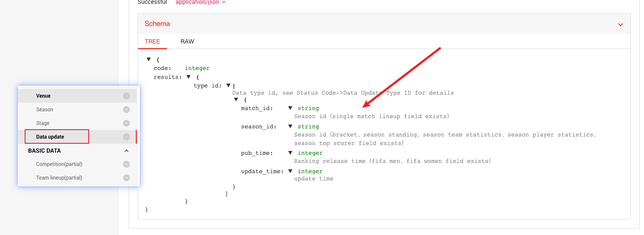Image resolution: width=644 pixels, height=235 pixels.
Task: Collapse the BASIC DATA section chevron
Action: pos(126,151)
